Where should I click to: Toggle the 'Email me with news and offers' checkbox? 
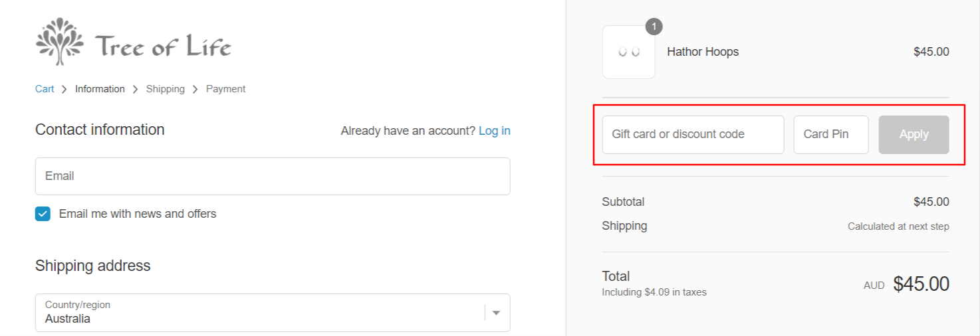43,214
